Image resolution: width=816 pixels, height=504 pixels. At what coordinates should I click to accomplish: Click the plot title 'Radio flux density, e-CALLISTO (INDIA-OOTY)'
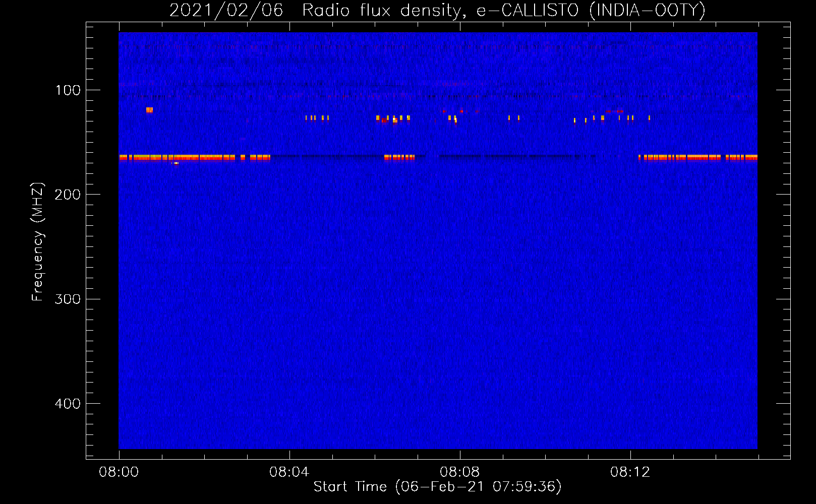point(504,11)
